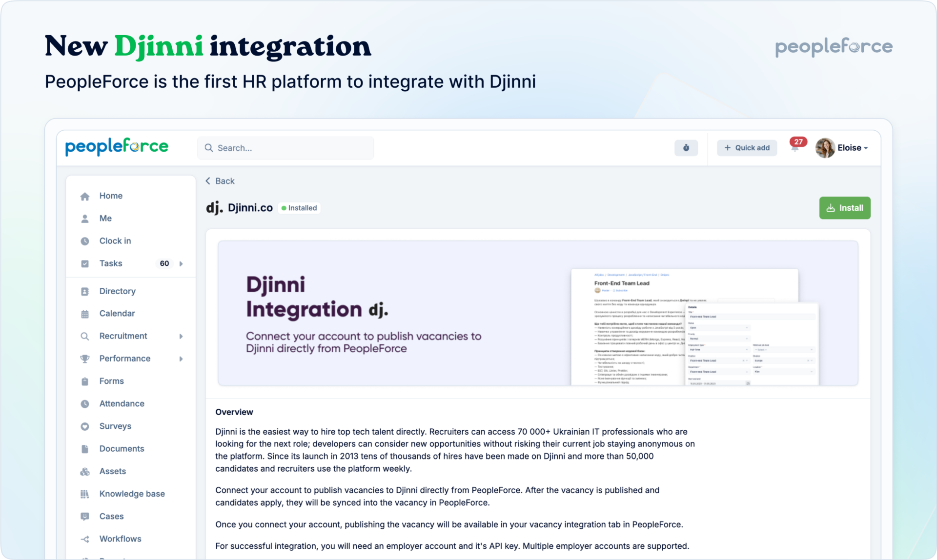Click the Calendar icon in sidebar
This screenshot has height=560, width=937.
pyautogui.click(x=85, y=314)
